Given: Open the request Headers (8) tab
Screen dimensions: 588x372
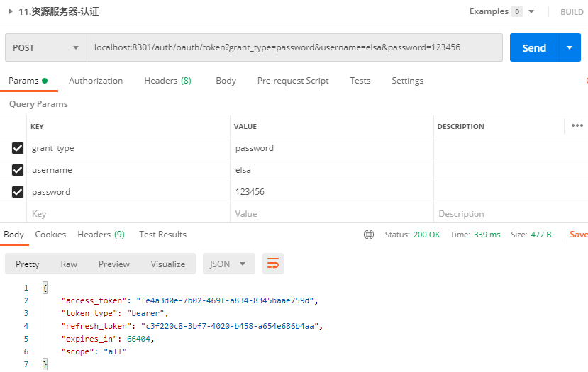Looking at the screenshot, I should pyautogui.click(x=167, y=81).
